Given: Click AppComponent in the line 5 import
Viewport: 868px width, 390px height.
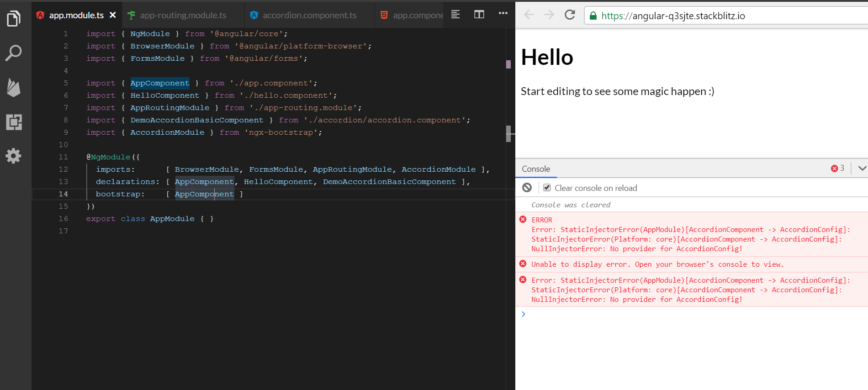Looking at the screenshot, I should [160, 83].
